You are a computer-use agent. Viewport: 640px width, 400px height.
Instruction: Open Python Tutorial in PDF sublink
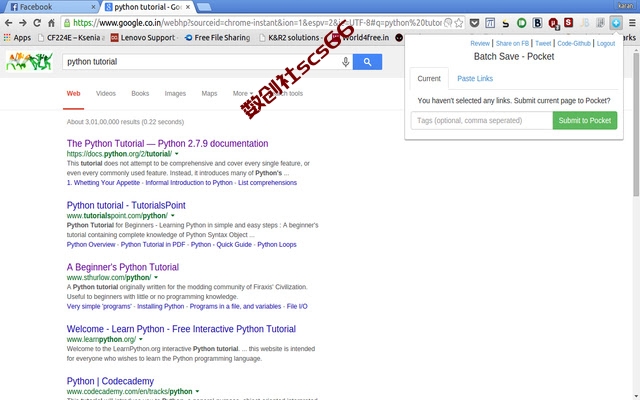[x=153, y=244]
